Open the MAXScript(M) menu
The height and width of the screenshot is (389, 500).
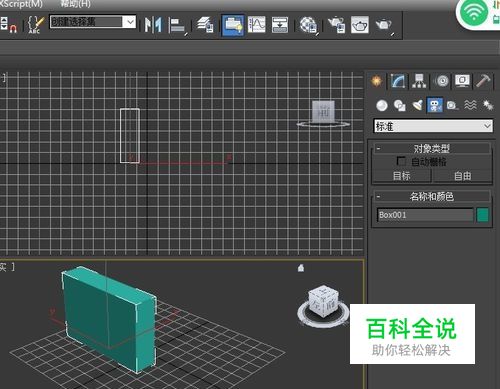click(21, 4)
